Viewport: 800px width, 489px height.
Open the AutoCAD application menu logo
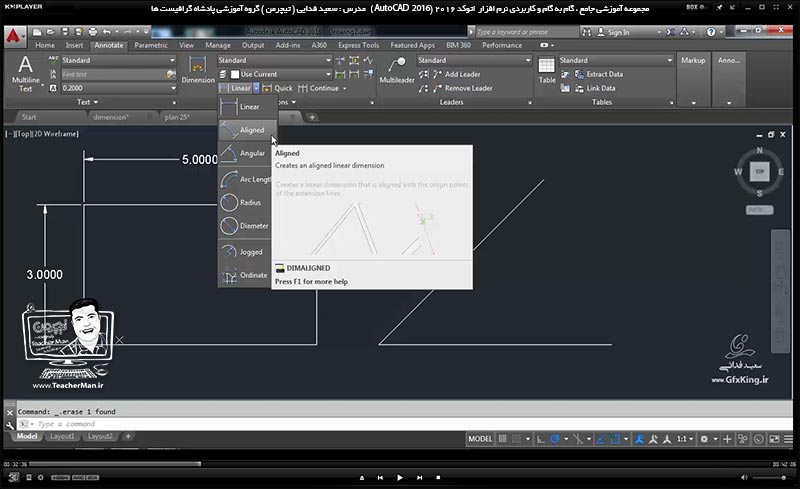pyautogui.click(x=14, y=36)
